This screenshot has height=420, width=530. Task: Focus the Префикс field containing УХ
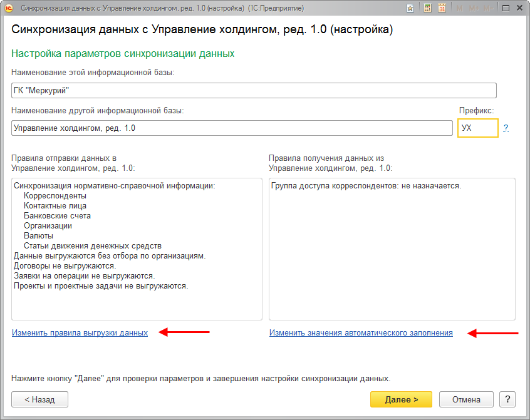[477, 128]
